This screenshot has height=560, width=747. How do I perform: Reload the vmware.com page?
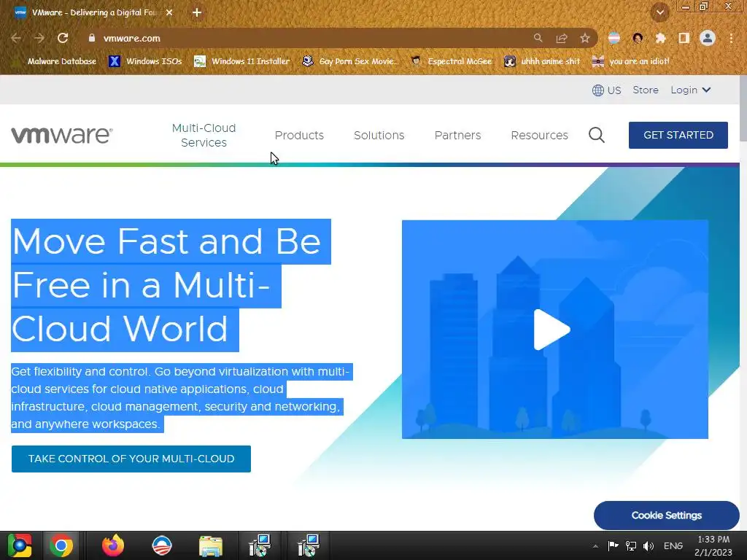(x=63, y=38)
